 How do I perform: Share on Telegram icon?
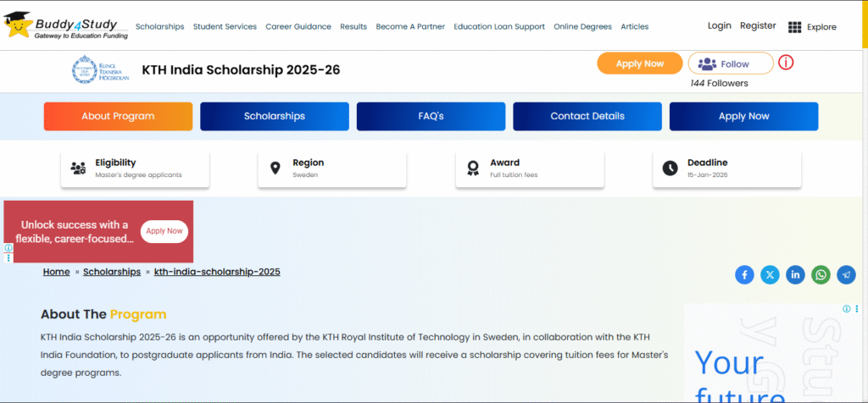(x=846, y=274)
